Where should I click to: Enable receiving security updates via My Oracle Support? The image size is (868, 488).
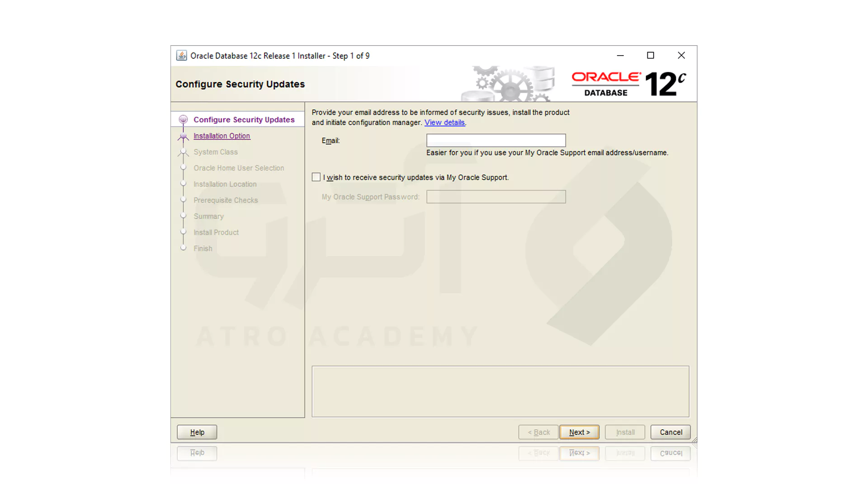tap(316, 177)
